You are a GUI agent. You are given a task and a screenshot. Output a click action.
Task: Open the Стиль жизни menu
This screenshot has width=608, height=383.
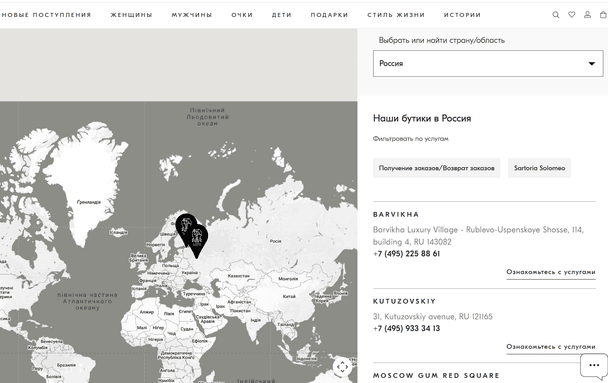(396, 15)
